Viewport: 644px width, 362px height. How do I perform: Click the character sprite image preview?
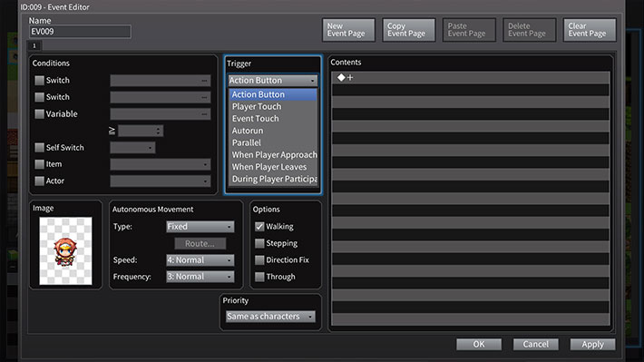[x=65, y=250]
